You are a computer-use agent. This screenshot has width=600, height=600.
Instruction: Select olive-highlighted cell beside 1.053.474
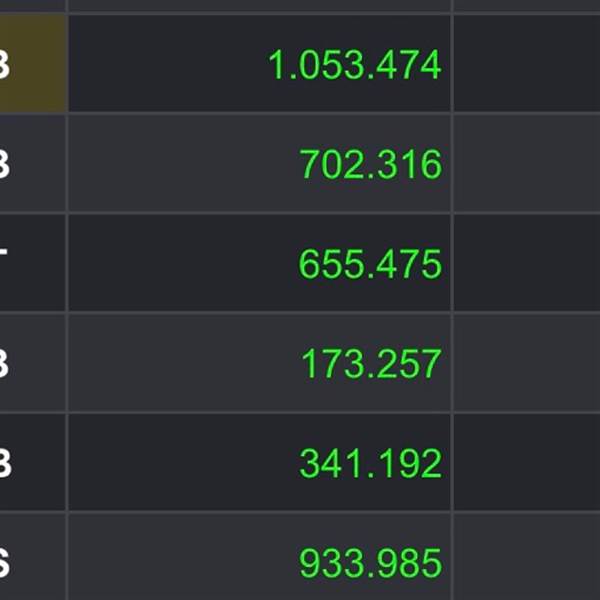[33, 64]
